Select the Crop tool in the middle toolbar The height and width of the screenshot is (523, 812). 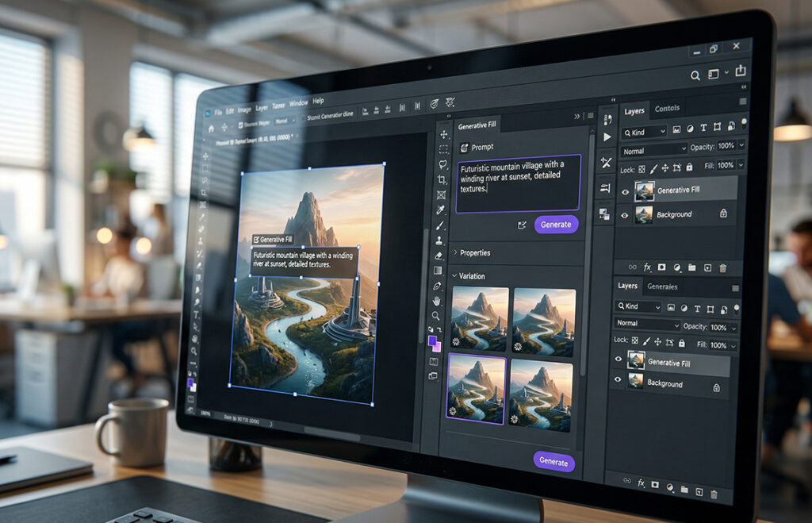[442, 180]
